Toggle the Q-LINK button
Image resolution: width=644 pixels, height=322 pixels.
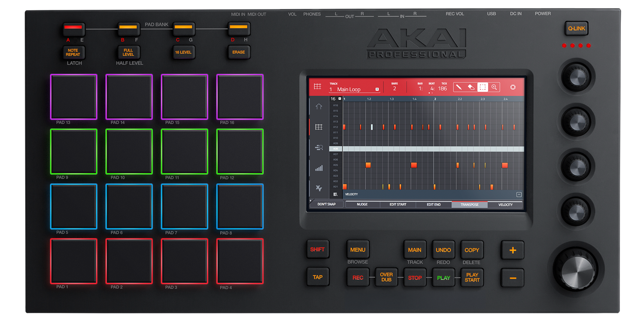[x=576, y=28]
